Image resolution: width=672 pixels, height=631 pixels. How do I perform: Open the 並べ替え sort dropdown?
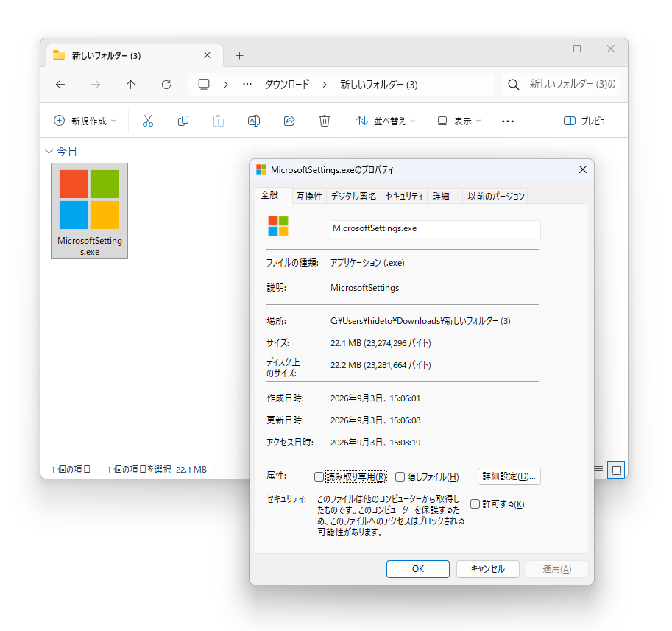pos(386,121)
